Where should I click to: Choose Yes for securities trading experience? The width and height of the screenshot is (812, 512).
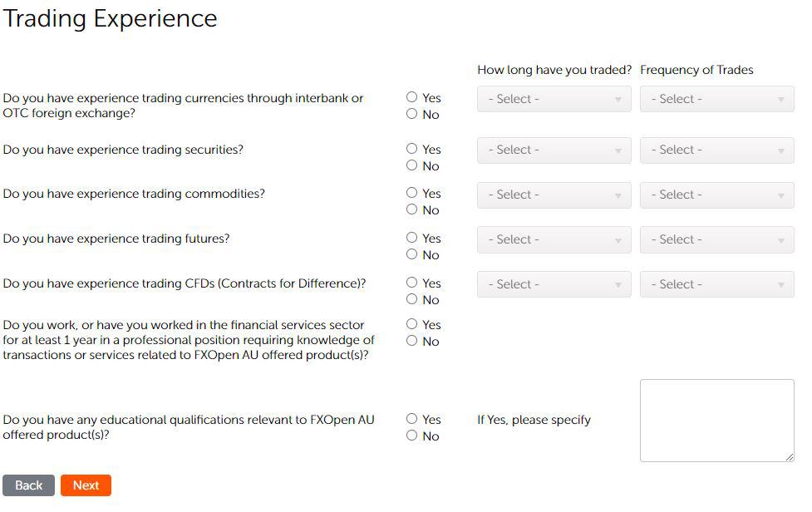[412, 149]
